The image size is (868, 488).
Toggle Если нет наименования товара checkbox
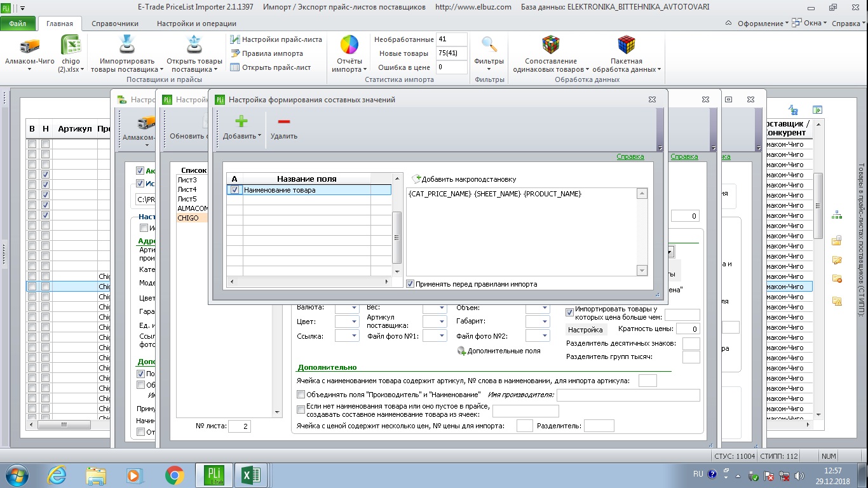(x=301, y=410)
